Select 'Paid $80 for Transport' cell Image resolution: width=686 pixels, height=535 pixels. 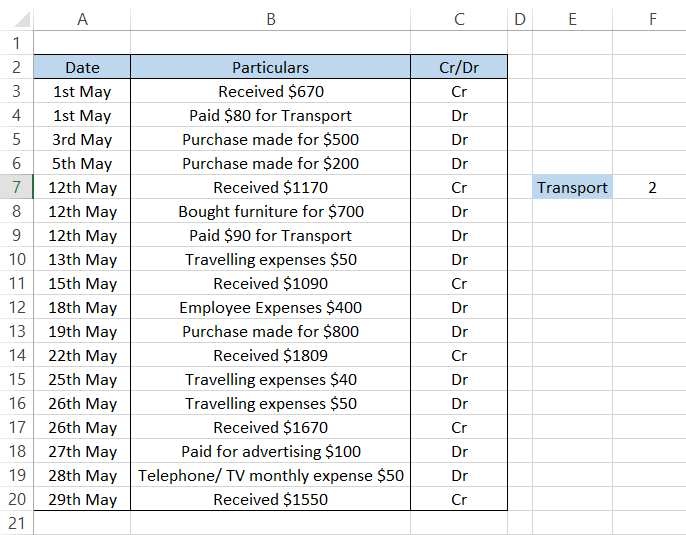(x=270, y=115)
